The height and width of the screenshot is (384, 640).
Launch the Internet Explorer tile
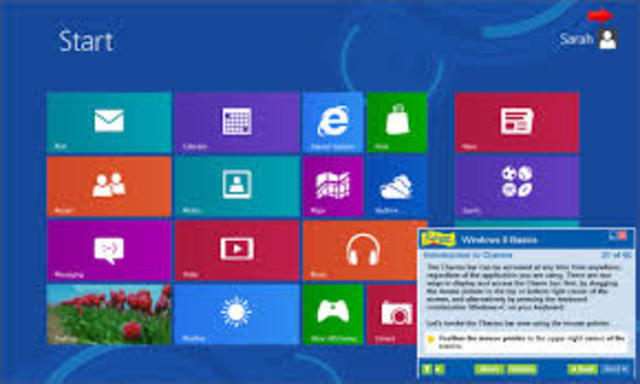(x=333, y=122)
